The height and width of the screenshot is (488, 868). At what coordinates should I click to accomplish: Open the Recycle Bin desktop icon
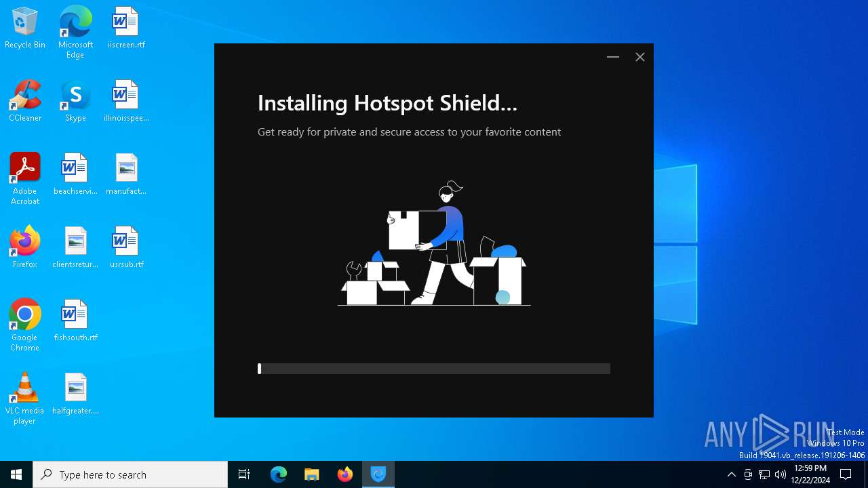[25, 28]
